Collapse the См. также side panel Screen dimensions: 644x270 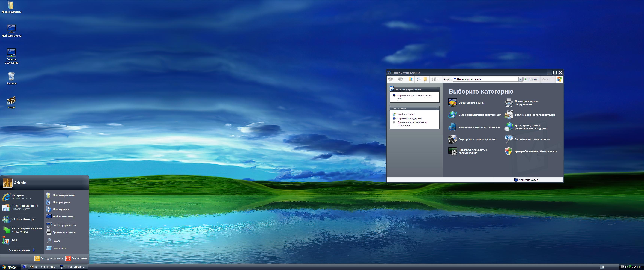(437, 108)
